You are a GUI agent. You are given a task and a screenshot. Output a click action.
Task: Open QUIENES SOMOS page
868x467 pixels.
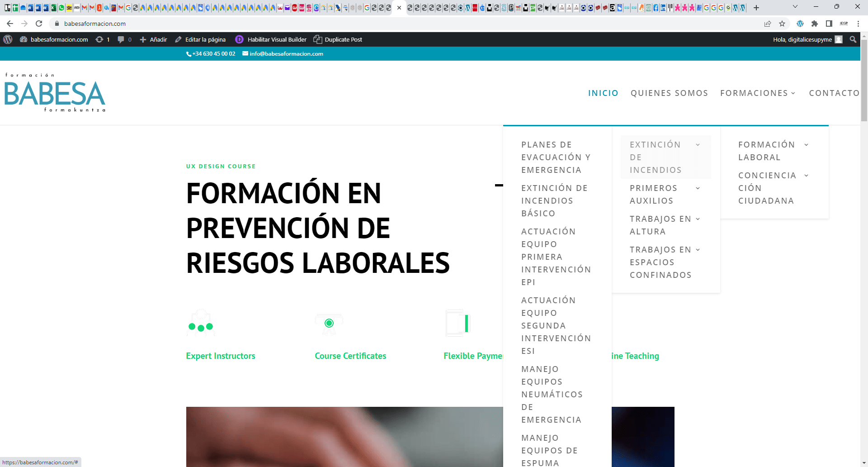point(669,93)
